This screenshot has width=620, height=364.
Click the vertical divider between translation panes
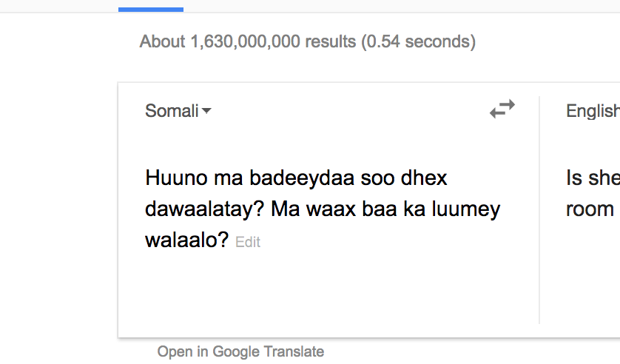(539, 210)
